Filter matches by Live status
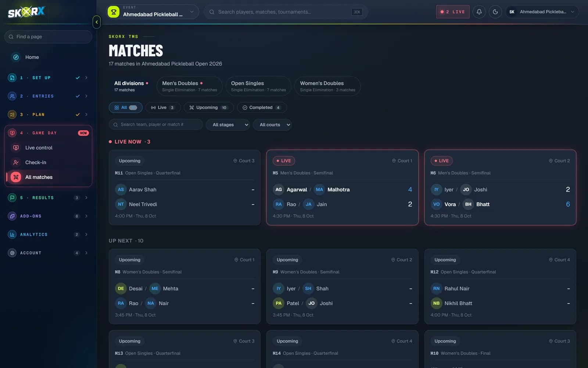 tap(163, 107)
